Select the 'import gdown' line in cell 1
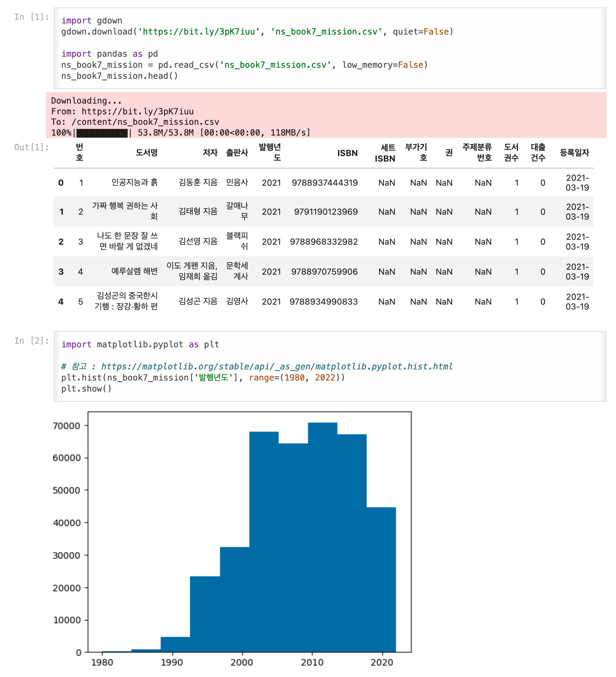The height and width of the screenshot is (677, 616). [x=92, y=21]
